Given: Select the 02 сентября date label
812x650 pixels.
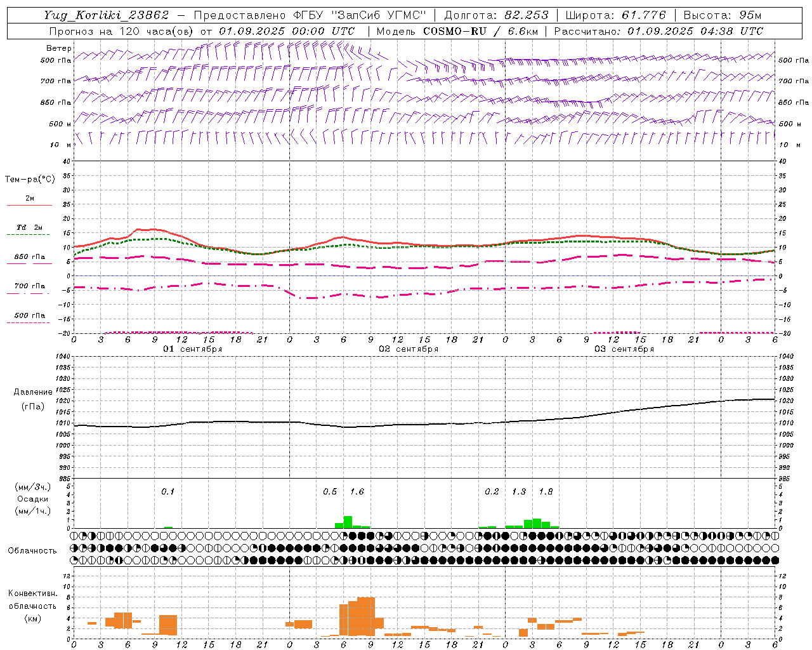Looking at the screenshot, I should tap(409, 349).
